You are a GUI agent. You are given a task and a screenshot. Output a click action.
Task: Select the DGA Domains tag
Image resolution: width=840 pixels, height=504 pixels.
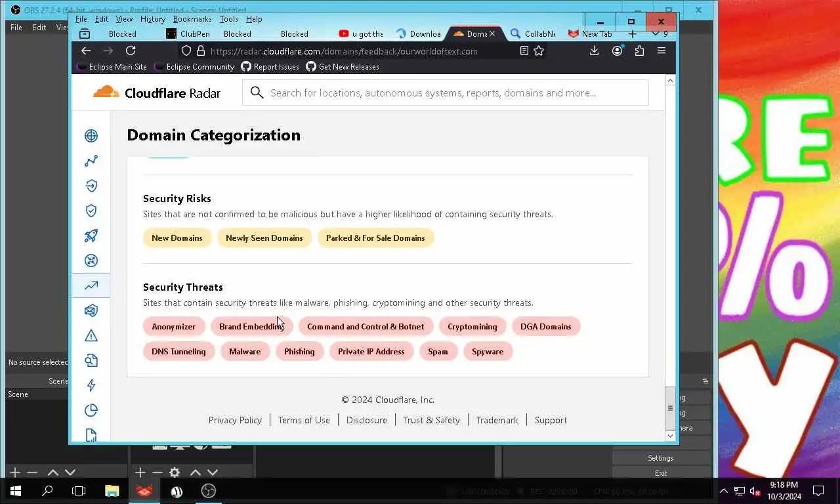[546, 326]
